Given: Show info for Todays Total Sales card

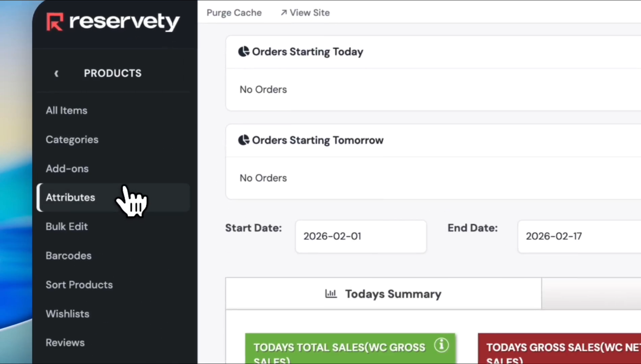Looking at the screenshot, I should tap(441, 345).
